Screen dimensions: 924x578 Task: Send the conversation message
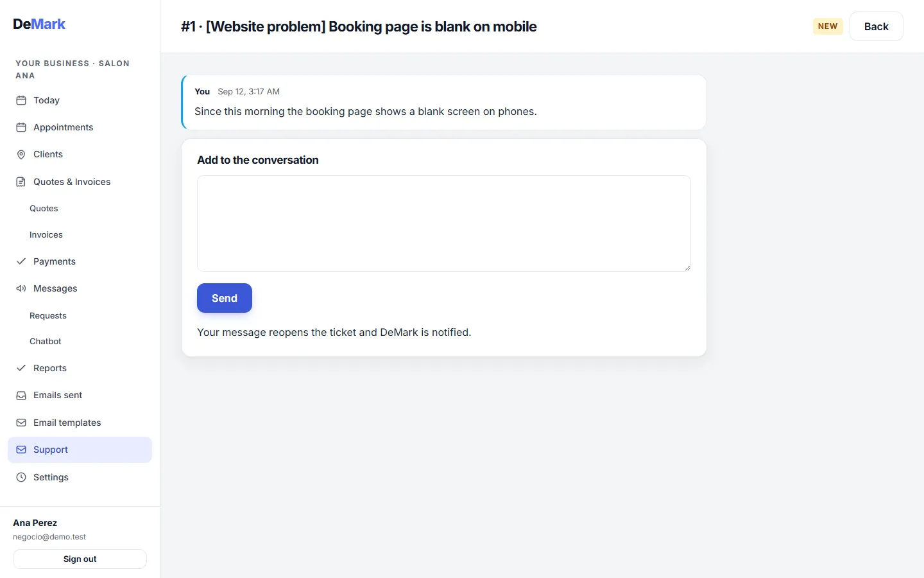[x=225, y=298]
